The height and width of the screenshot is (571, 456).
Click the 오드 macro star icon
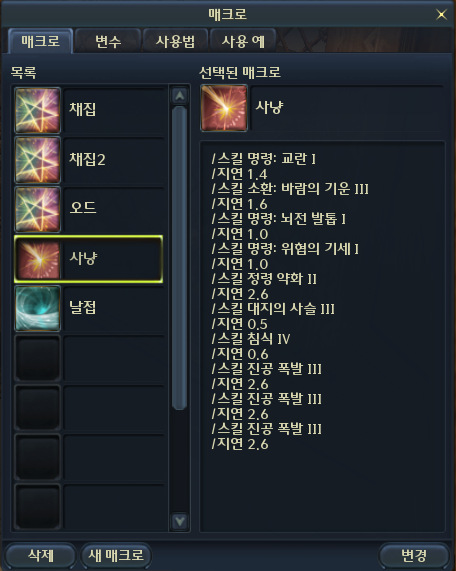(38, 209)
